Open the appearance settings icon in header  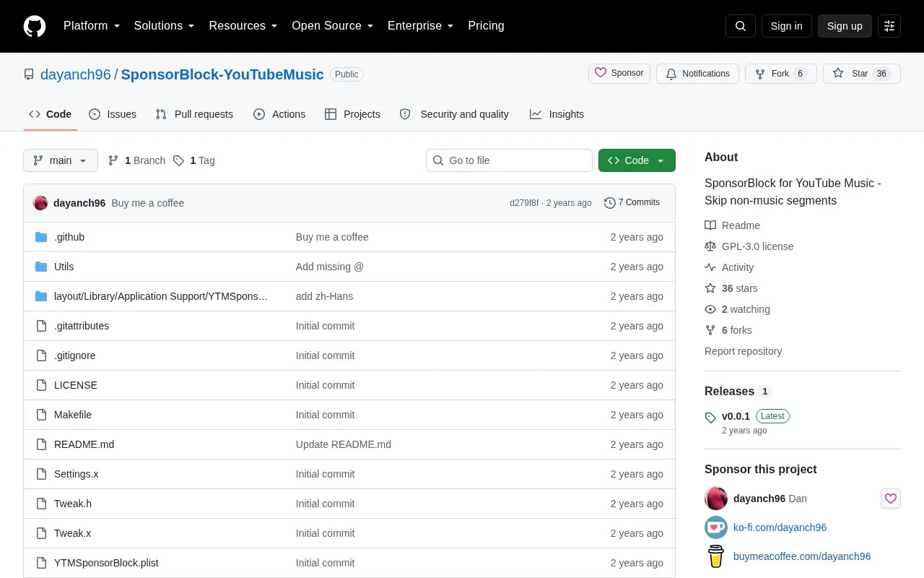click(889, 26)
